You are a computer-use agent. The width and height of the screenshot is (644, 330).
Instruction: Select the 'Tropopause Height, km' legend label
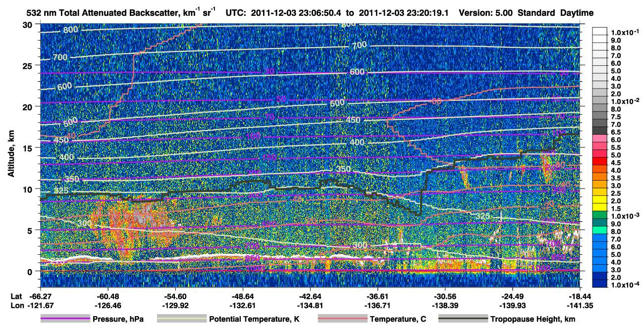533,319
